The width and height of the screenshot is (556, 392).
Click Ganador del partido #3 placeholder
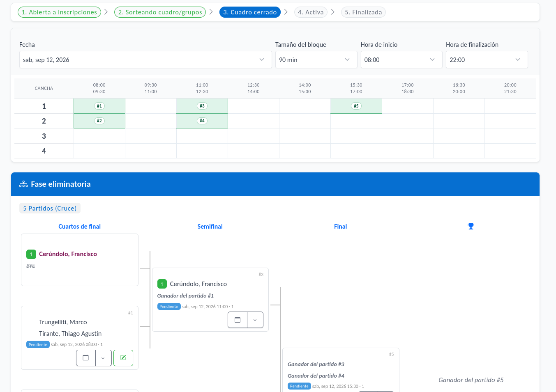pyautogui.click(x=316, y=364)
